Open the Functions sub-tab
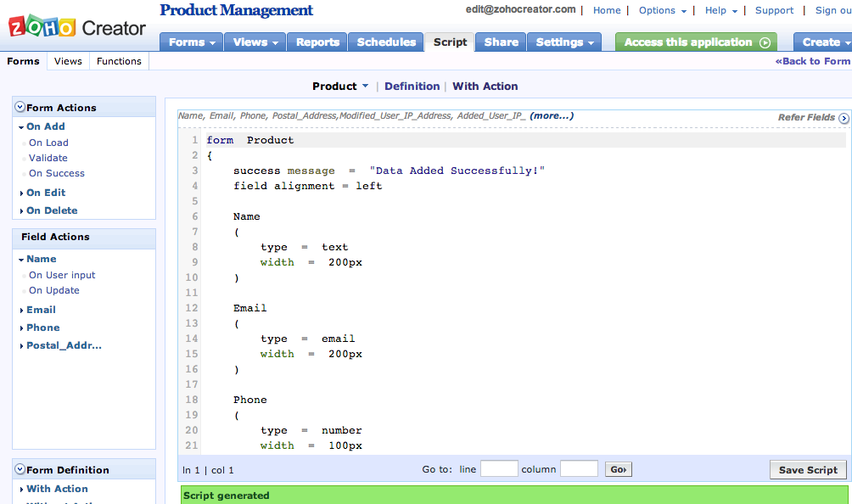 pos(119,61)
